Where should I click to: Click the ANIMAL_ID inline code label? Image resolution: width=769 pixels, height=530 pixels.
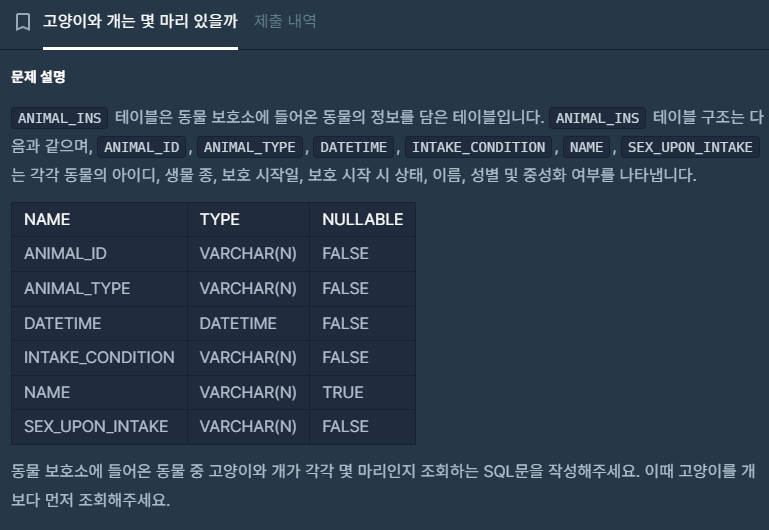[141, 147]
